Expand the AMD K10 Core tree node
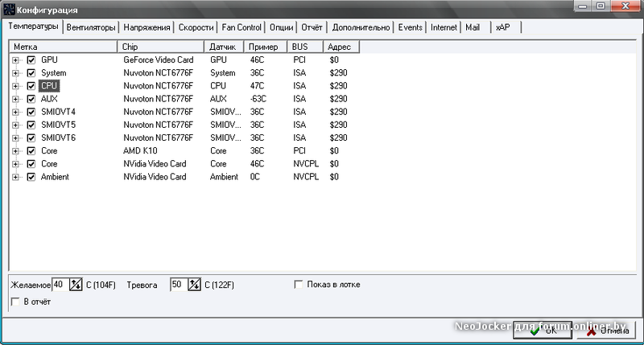Screen dimensions: 644x345 coord(15,151)
